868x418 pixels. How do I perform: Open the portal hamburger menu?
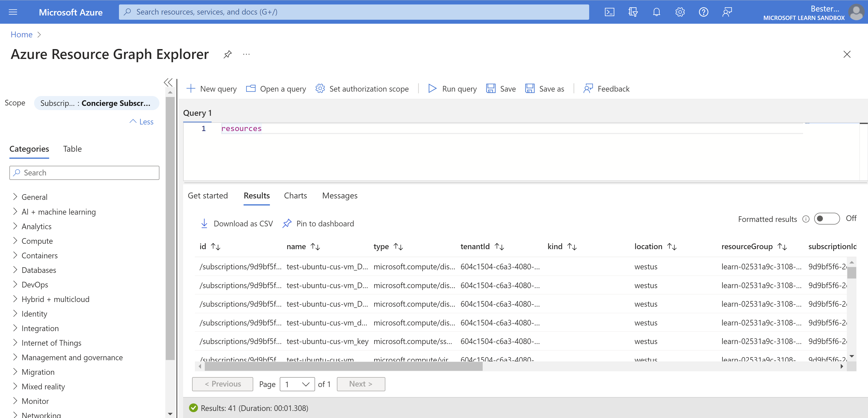click(13, 12)
